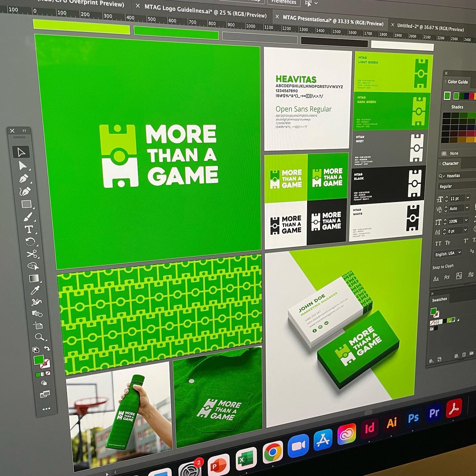Image resolution: width=476 pixels, height=476 pixels.
Task: Select the Character panel tab
Action: click(450, 164)
